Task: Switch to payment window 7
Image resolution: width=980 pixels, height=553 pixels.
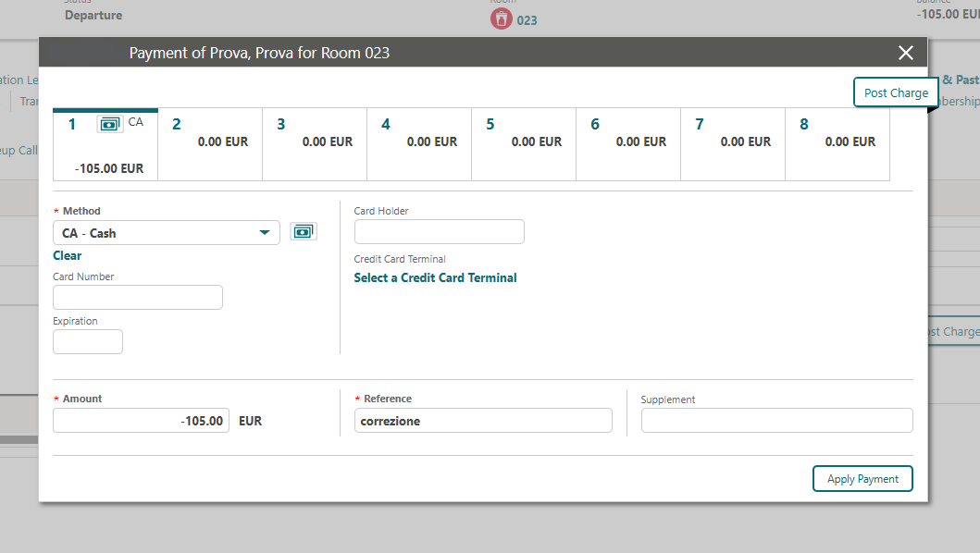Action: (733, 143)
